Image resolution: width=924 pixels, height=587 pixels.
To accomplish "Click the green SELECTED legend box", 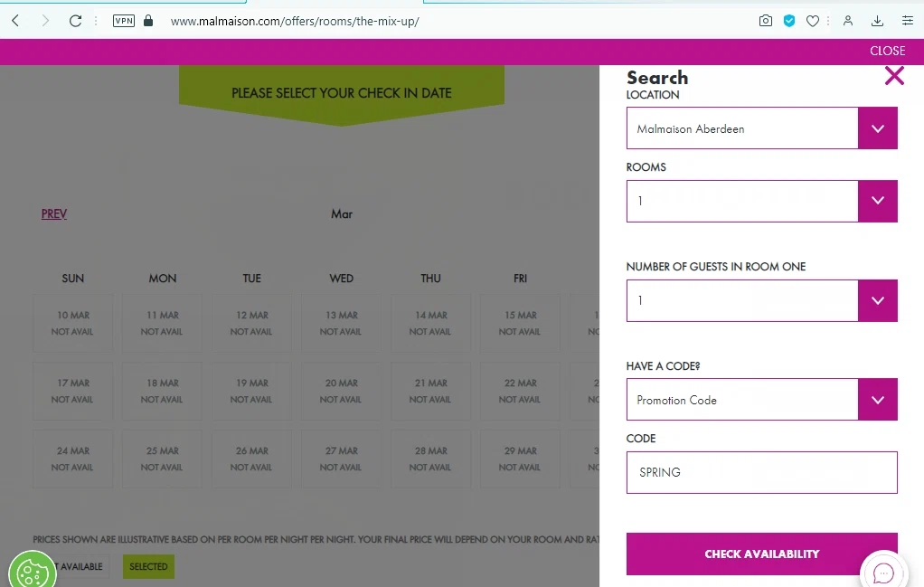I will click(x=148, y=566).
